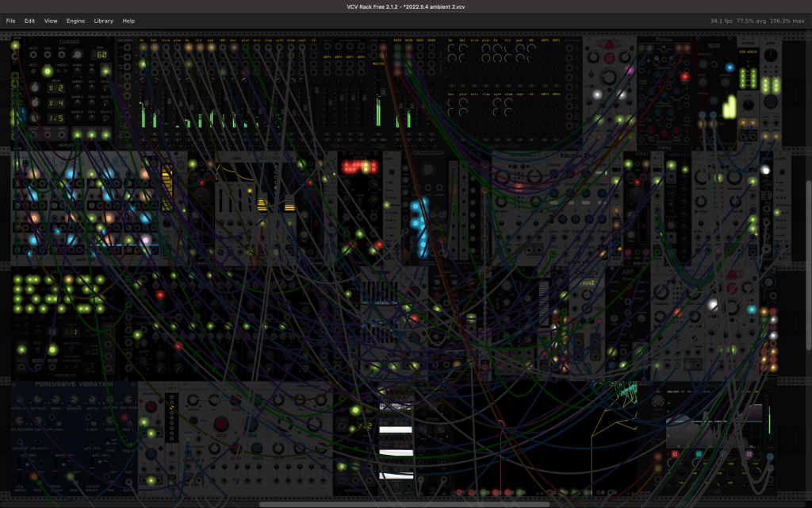812x508 pixels.
Task: Click the 1.5 ratio display
Action: (x=56, y=118)
